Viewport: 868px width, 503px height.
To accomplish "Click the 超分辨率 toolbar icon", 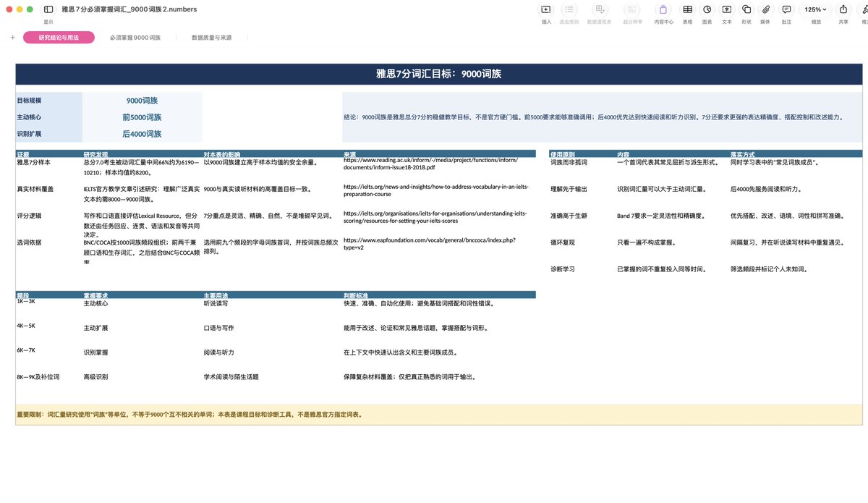I will (x=633, y=9).
